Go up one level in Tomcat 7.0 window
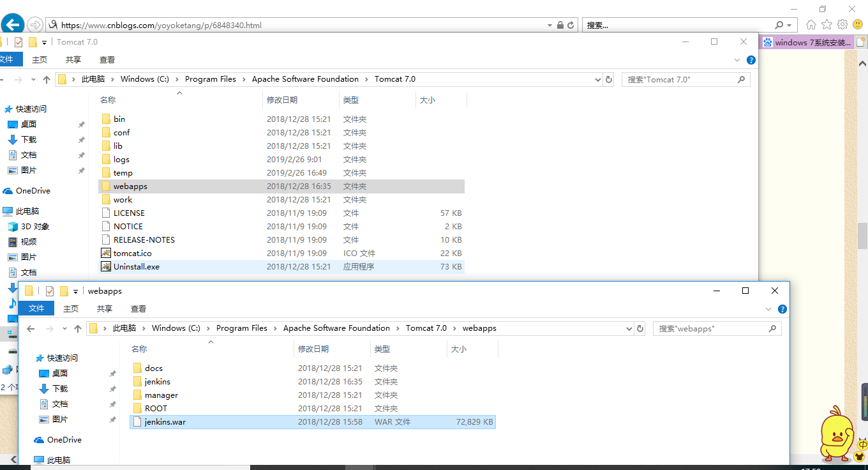The width and height of the screenshot is (868, 470). point(46,80)
